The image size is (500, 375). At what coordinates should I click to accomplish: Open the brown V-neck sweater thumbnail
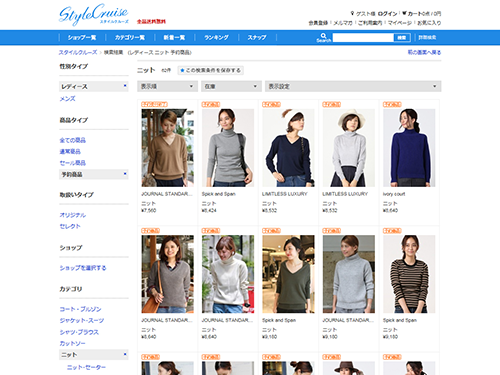(167, 148)
